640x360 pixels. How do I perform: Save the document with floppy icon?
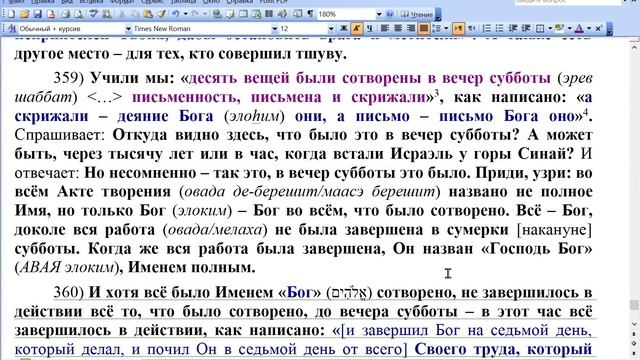coord(38,14)
